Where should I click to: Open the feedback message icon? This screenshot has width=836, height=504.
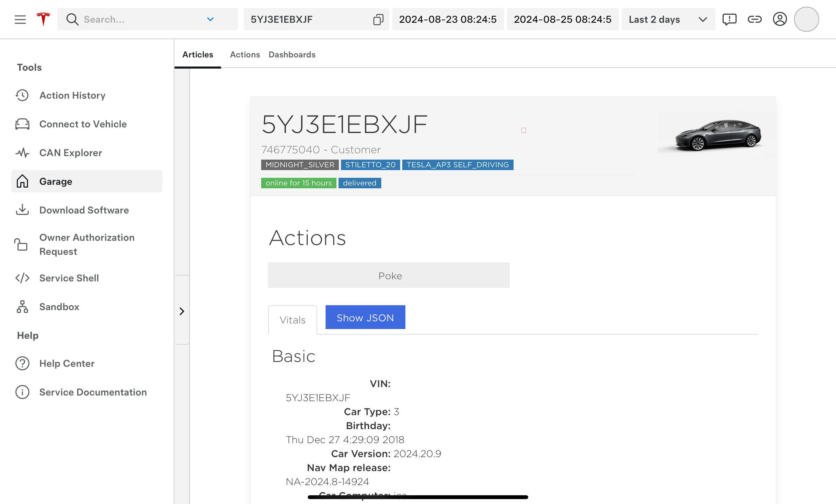pos(729,19)
